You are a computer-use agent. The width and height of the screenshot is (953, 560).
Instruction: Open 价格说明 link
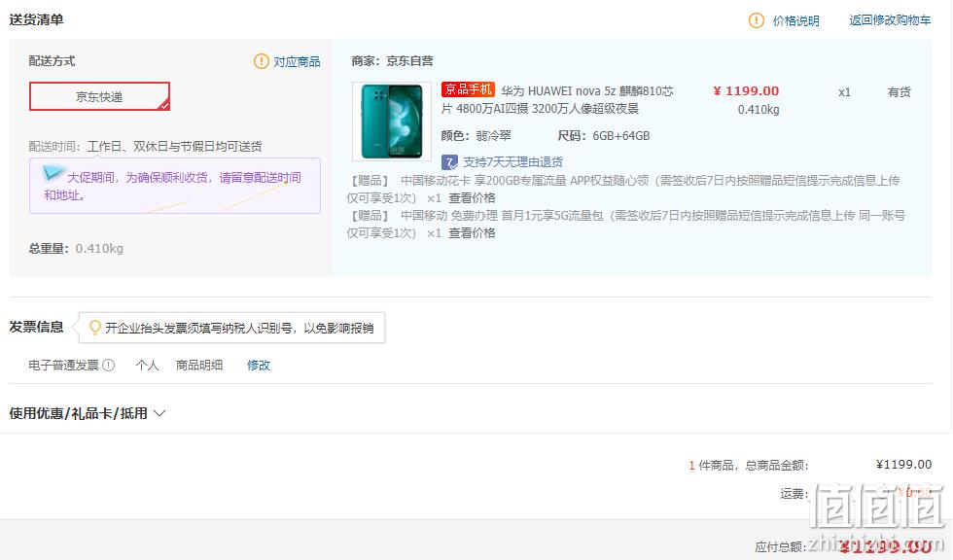pos(796,20)
